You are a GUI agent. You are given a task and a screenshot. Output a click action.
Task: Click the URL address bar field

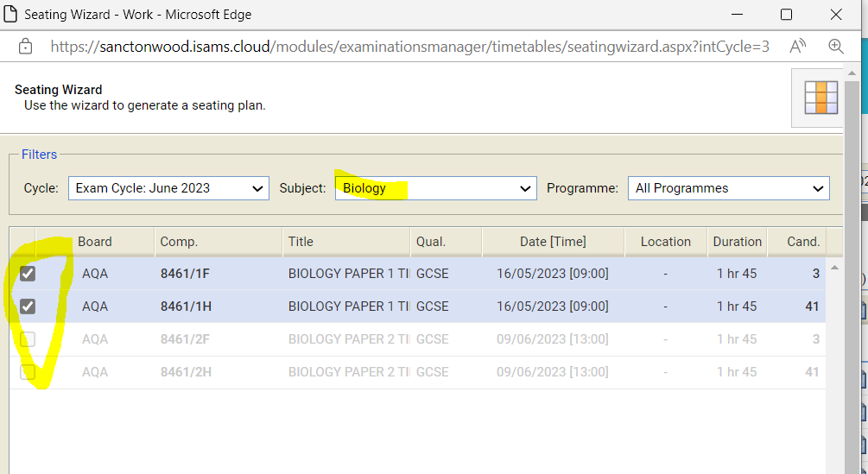pos(406,47)
